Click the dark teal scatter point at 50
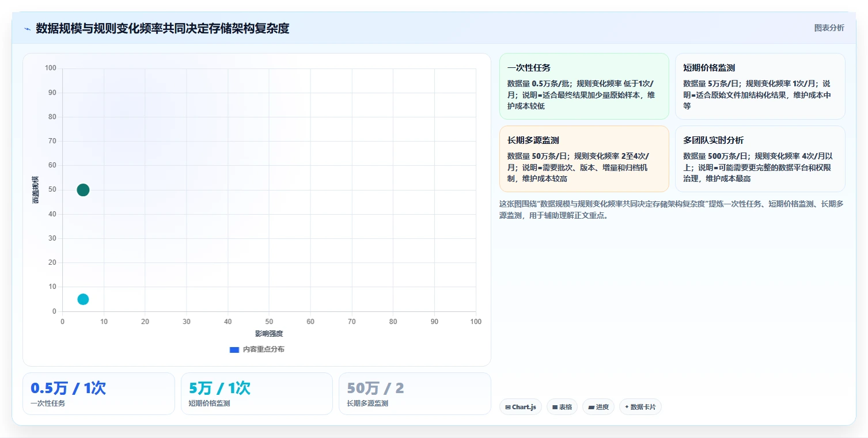This screenshot has width=868, height=438. coord(83,190)
